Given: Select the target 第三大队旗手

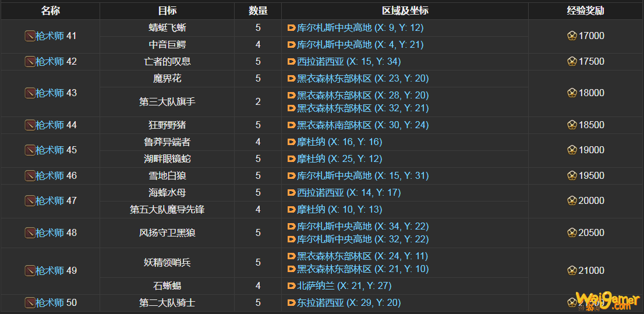Looking at the screenshot, I should (167, 102).
